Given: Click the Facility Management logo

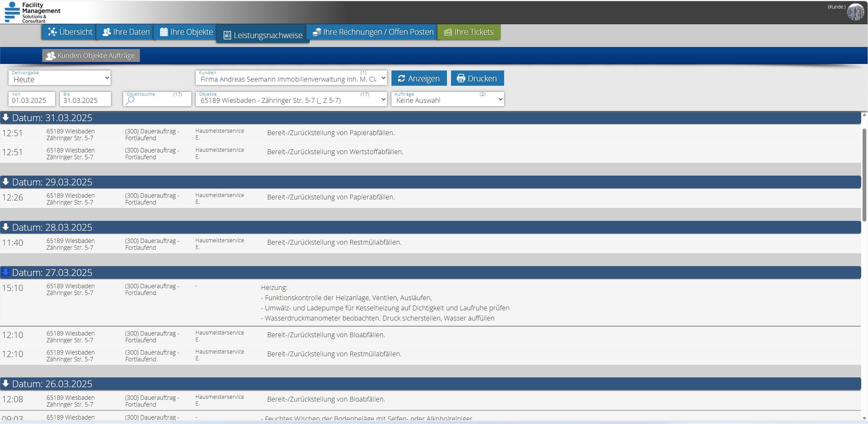Looking at the screenshot, I should click(32, 12).
